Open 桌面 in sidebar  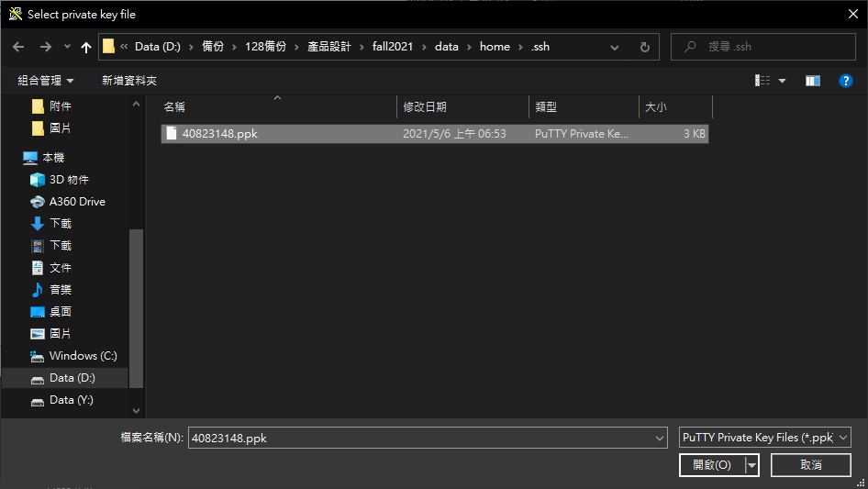coord(61,311)
